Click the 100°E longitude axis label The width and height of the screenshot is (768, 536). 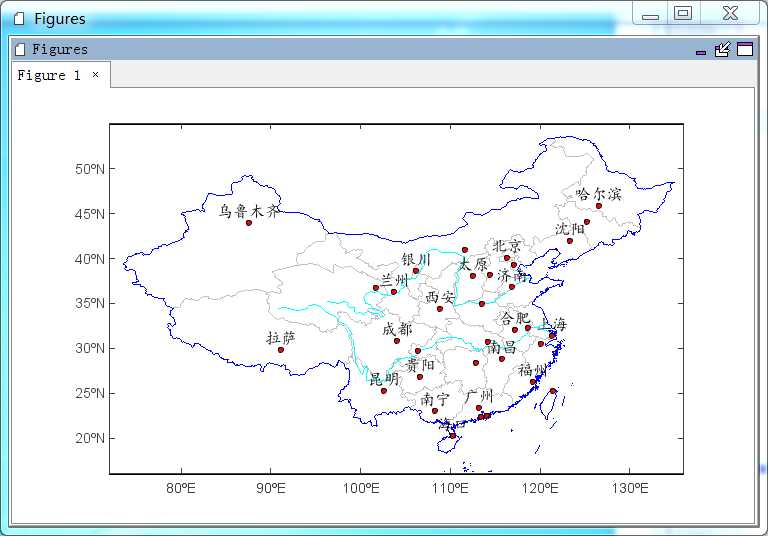coord(360,488)
